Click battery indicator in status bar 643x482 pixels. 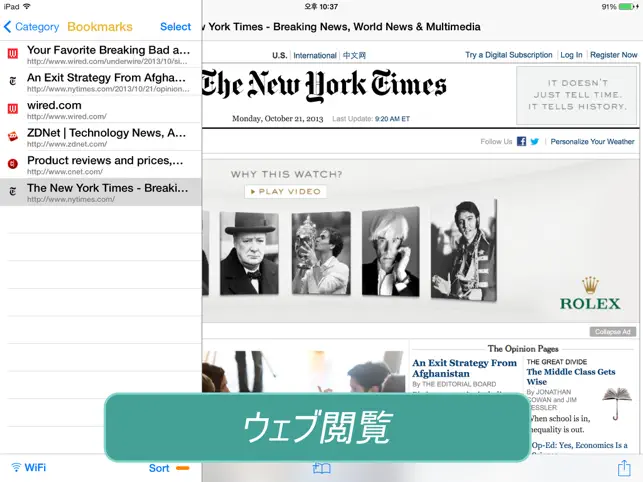tap(626, 7)
